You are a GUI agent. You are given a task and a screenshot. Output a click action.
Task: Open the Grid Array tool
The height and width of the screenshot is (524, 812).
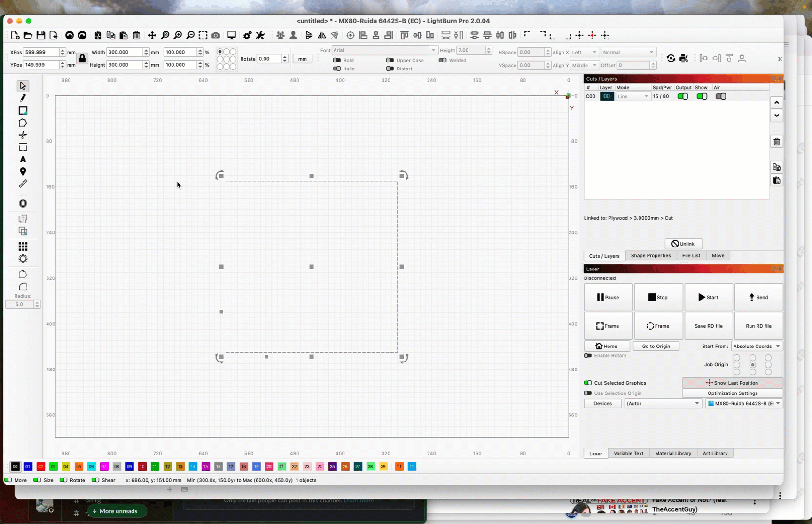point(23,247)
